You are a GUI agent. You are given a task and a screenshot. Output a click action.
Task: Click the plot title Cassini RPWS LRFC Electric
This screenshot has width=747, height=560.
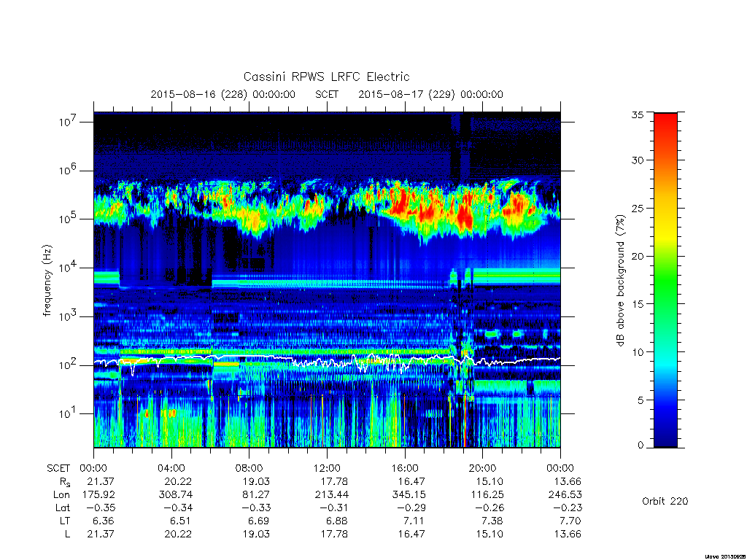tap(326, 77)
